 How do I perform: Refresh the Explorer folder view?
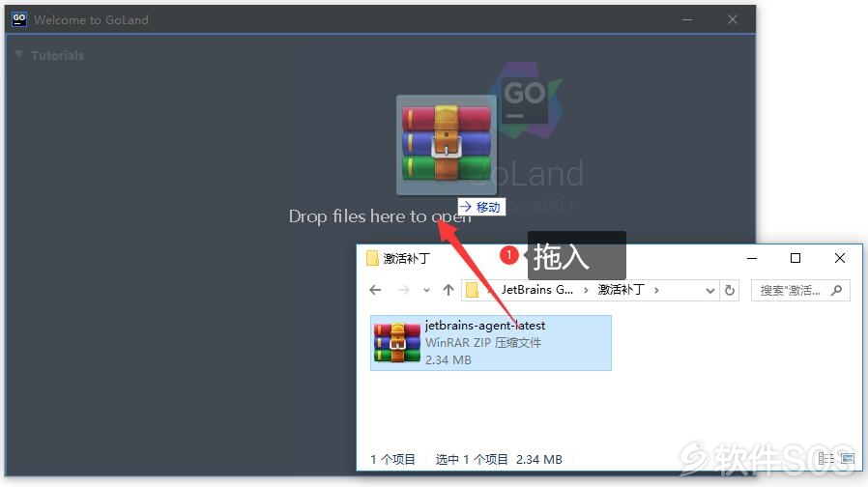point(730,290)
